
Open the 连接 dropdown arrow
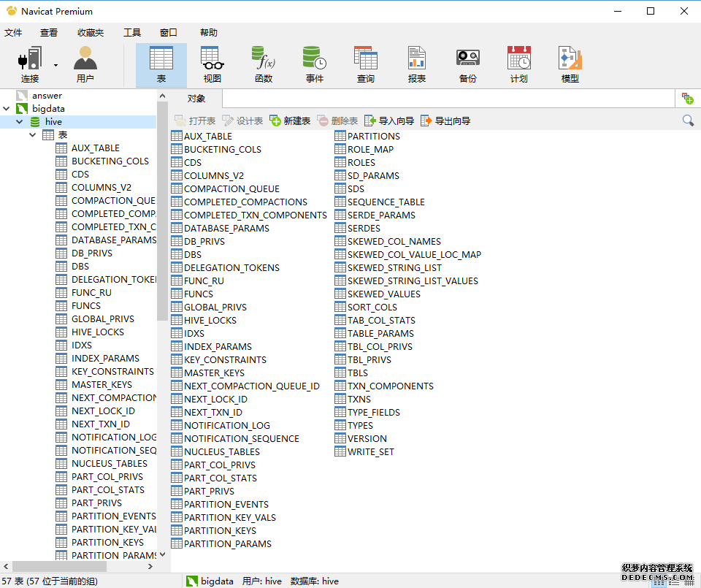tap(55, 64)
